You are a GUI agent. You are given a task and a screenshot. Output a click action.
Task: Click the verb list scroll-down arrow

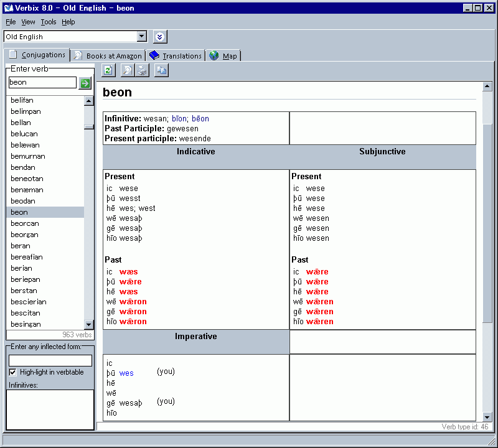89,324
